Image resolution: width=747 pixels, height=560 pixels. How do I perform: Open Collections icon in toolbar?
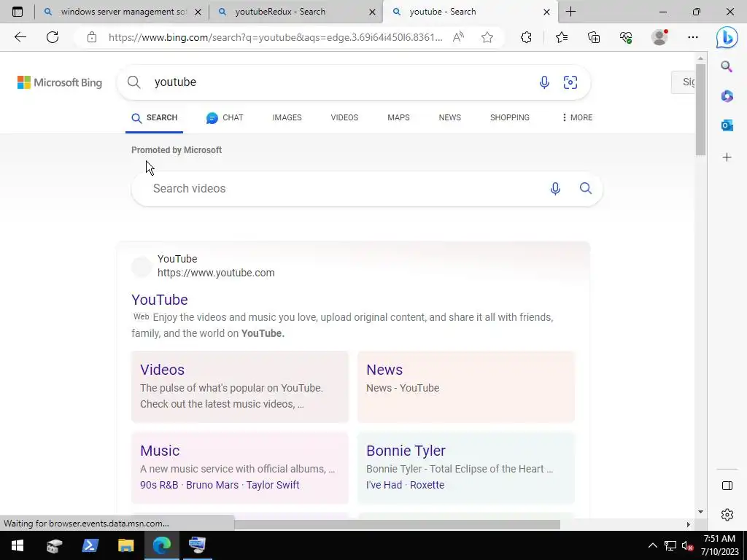[x=594, y=37]
